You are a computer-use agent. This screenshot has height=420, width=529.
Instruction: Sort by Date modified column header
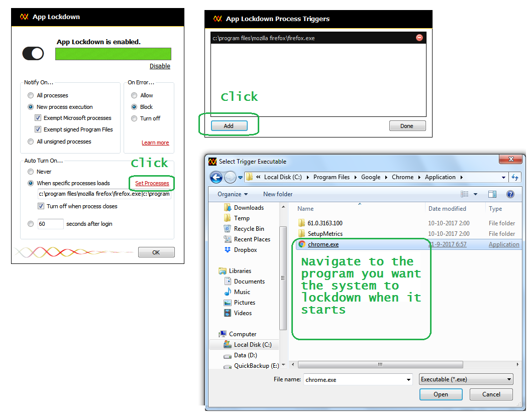[x=447, y=209]
